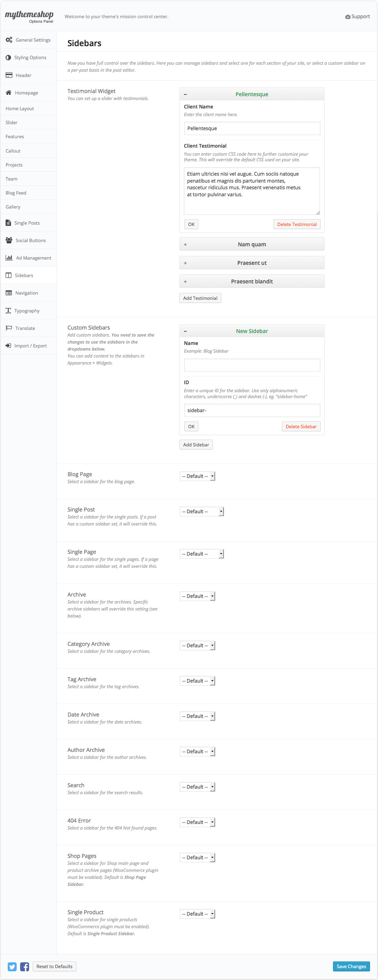Click the Homepage house icon
This screenshot has width=378, height=980.
[8, 93]
